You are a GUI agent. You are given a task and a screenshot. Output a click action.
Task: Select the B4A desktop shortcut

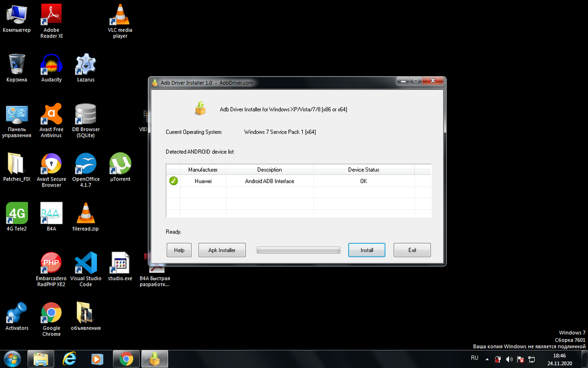click(x=51, y=217)
